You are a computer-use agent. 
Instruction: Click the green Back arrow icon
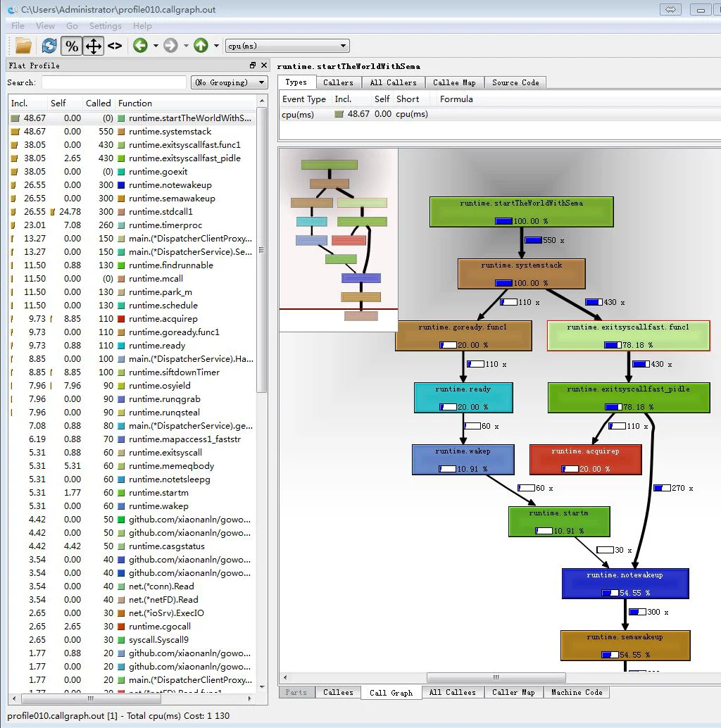[x=140, y=46]
